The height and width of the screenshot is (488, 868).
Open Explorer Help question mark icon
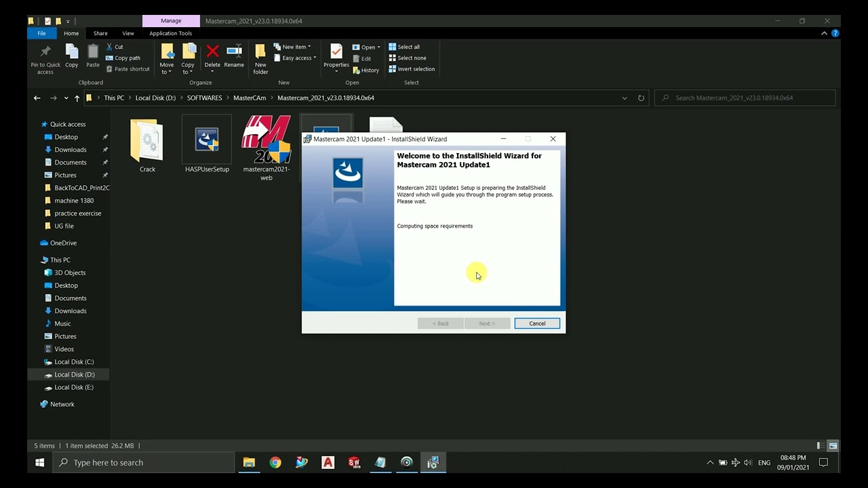[x=835, y=33]
